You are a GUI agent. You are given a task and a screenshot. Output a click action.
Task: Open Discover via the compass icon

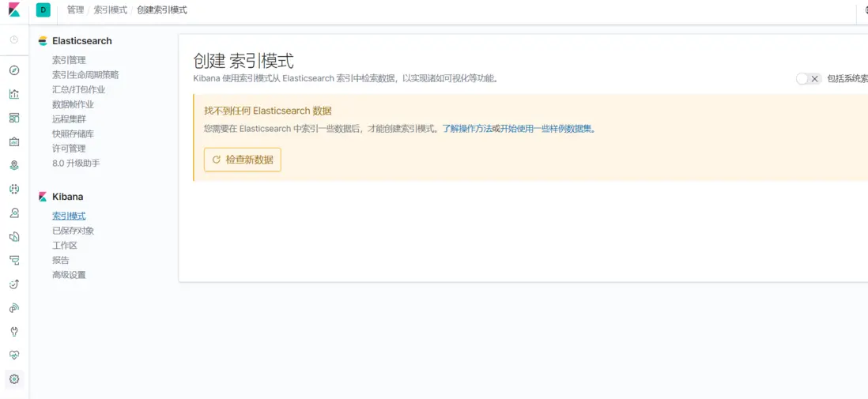(x=14, y=70)
